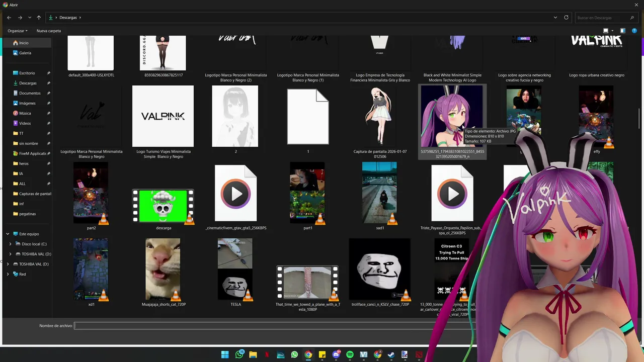
Task: Select That_time_we_towed_a_plane video
Action: coord(307,283)
